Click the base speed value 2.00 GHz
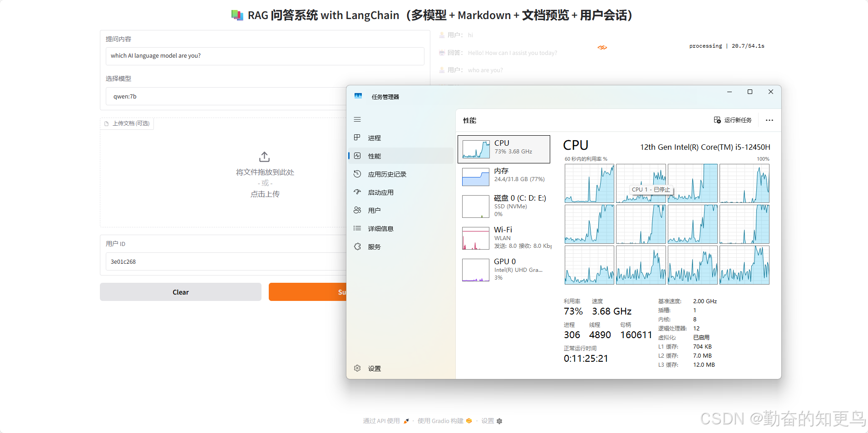This screenshot has height=433, width=868. tap(705, 301)
